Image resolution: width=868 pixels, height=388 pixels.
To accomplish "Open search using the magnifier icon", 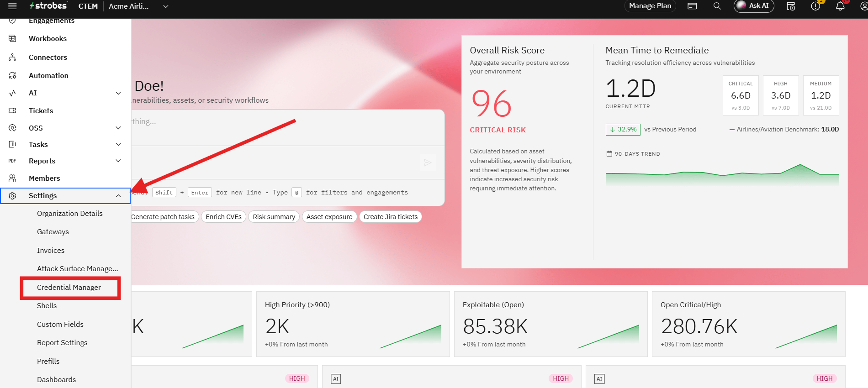I will [x=717, y=6].
